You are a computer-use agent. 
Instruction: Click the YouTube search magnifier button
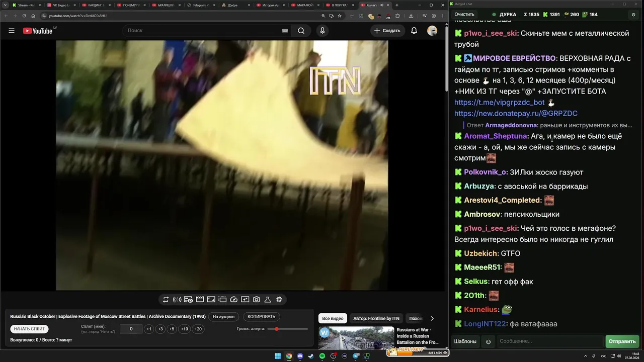301,31
